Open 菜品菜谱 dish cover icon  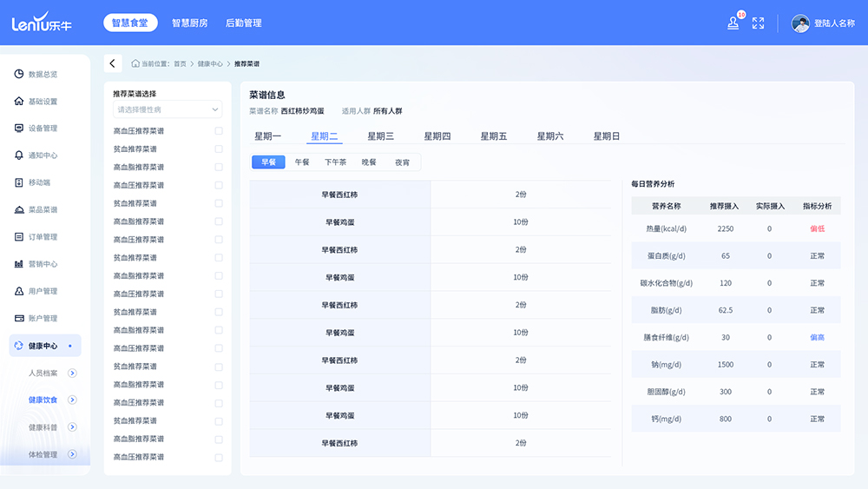click(x=19, y=209)
